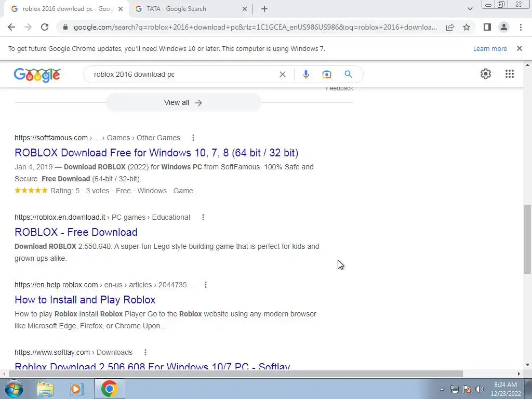This screenshot has height=399, width=532.
Task: Dismiss the Chrome update notification bar
Action: [519, 48]
